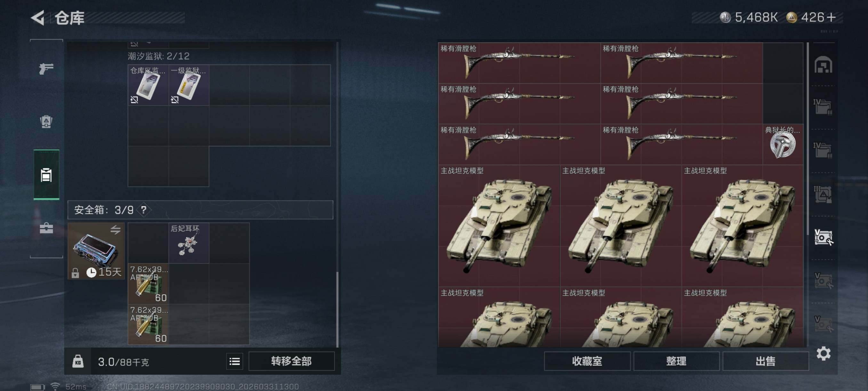This screenshot has width=868, height=391.
Task: Select the 后妃耳环 earring item
Action: click(189, 243)
